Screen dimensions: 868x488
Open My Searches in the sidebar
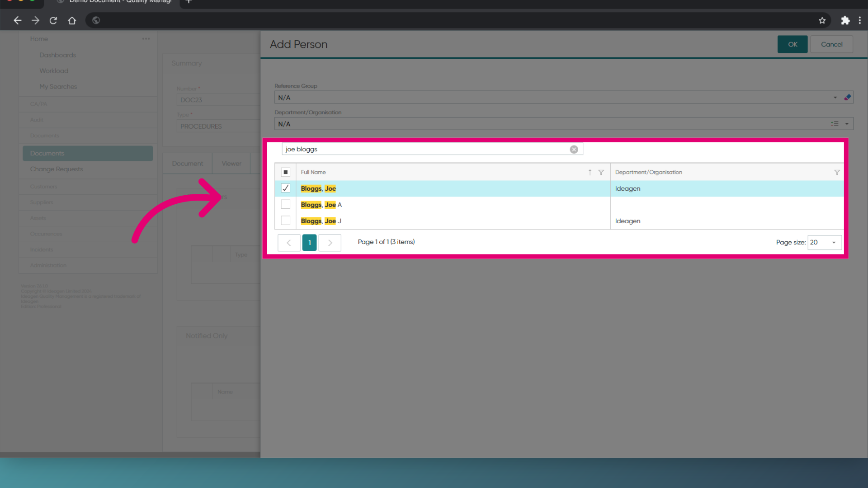point(58,87)
